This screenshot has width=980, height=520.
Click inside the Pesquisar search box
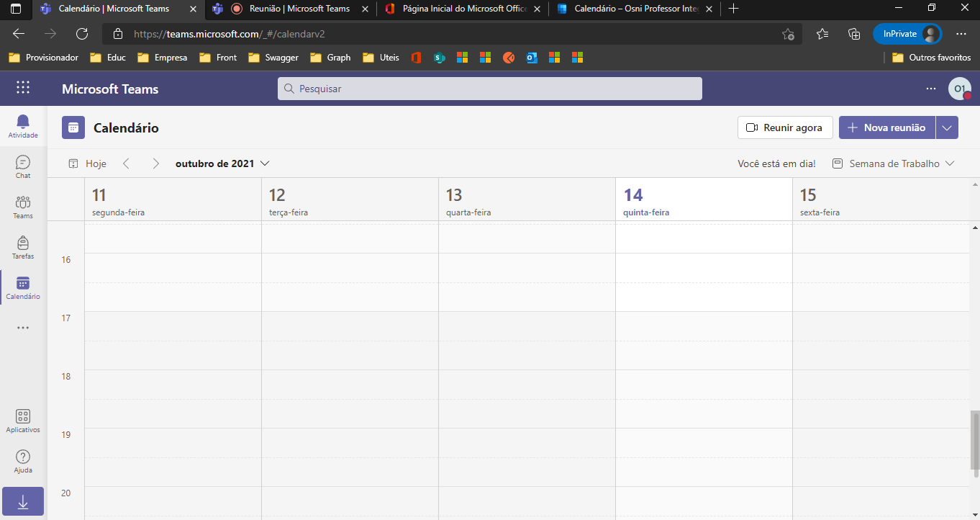[490, 89]
